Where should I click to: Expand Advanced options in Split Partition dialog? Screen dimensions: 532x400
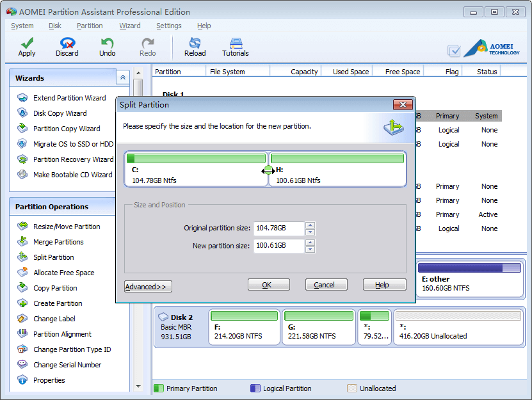tap(148, 286)
